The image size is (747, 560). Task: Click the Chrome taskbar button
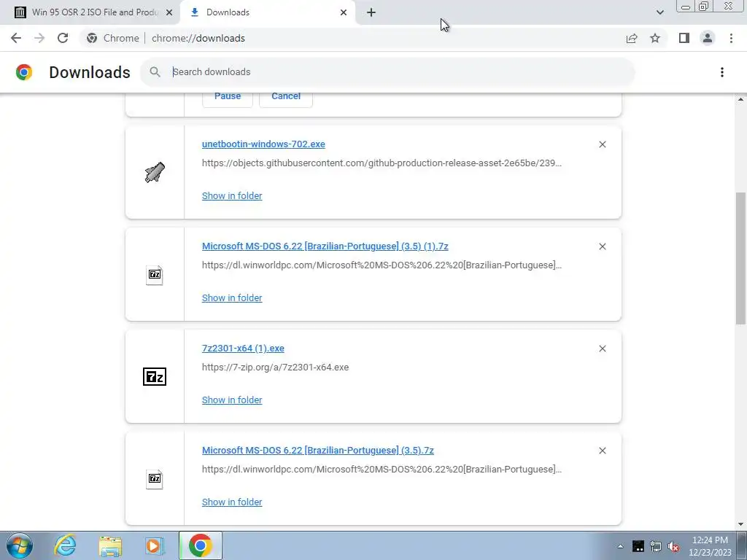tap(200, 545)
